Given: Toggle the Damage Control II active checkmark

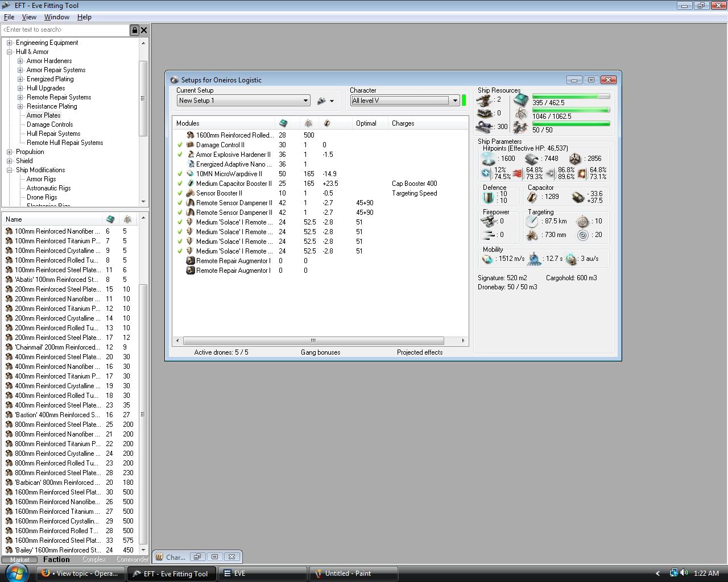Looking at the screenshot, I should click(x=180, y=145).
